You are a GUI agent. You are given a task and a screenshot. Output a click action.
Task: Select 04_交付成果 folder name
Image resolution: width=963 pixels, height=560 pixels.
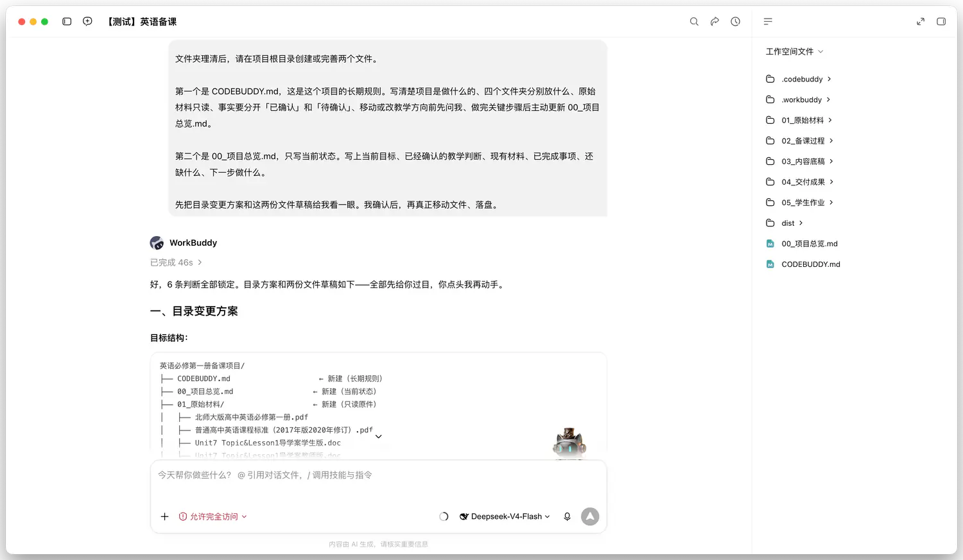pyautogui.click(x=803, y=182)
